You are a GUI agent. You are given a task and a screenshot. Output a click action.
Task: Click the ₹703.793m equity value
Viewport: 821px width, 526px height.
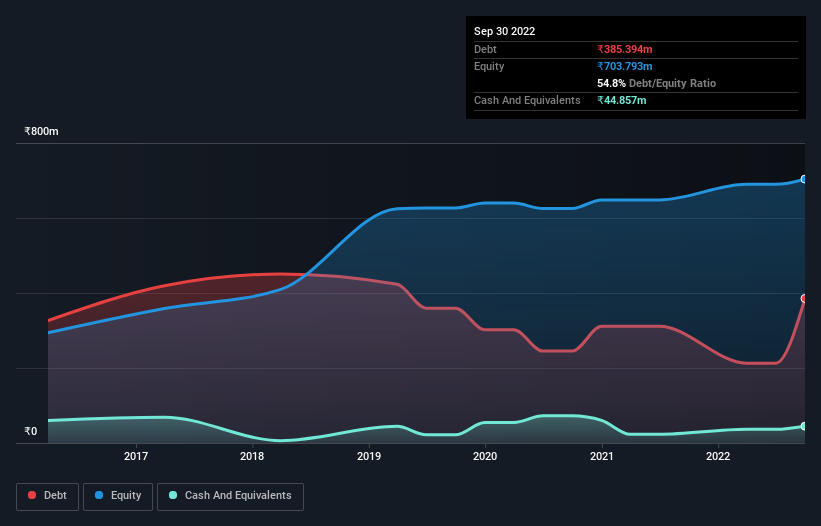625,66
